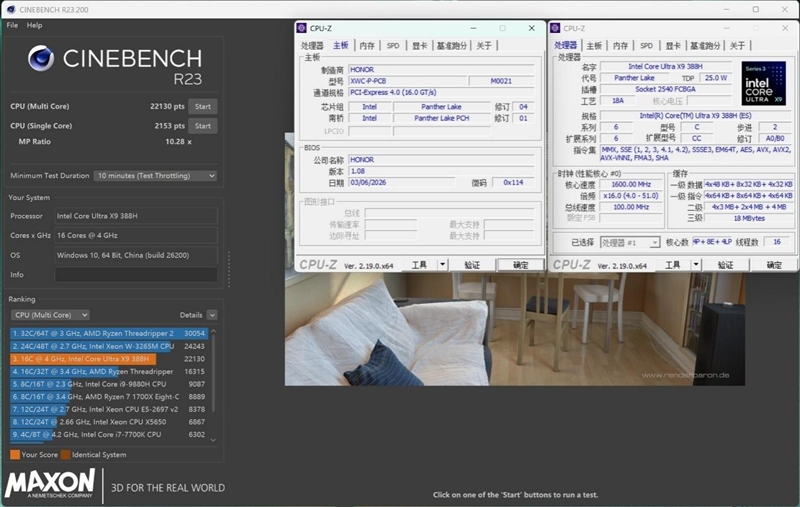Select ranking row Intel Xeon CPU X5650
Screen dimensions: 800x507
(x=109, y=422)
